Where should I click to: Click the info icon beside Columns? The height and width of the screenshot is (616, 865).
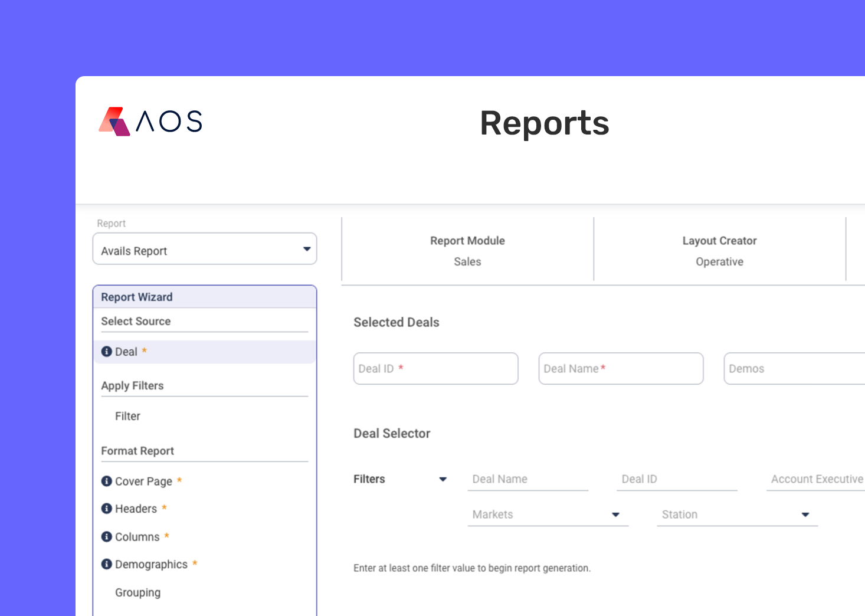click(x=106, y=536)
